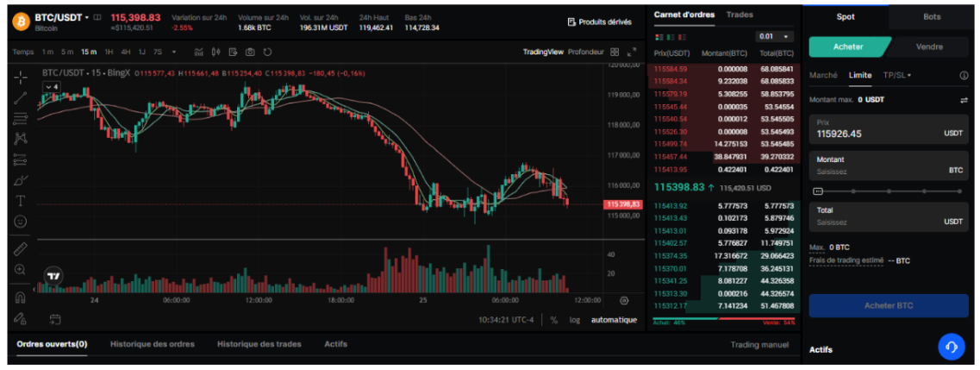Take a chart snapshot with camera icon
Screen dimensions: 980x370
(250, 52)
